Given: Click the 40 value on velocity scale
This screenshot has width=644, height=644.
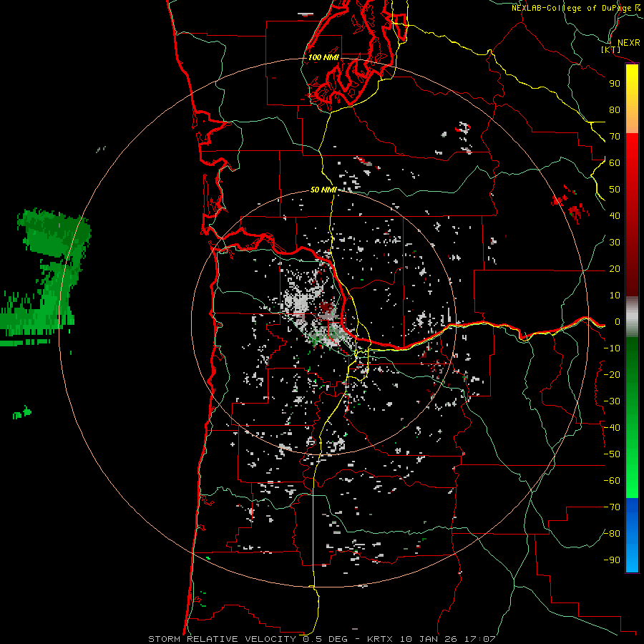Looking at the screenshot, I should (x=615, y=216).
